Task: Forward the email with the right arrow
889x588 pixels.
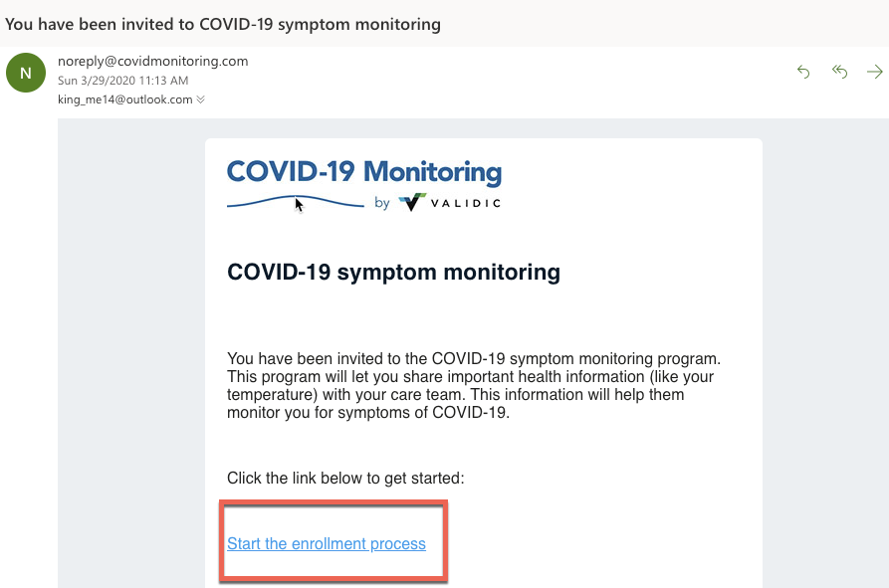Action: click(875, 72)
